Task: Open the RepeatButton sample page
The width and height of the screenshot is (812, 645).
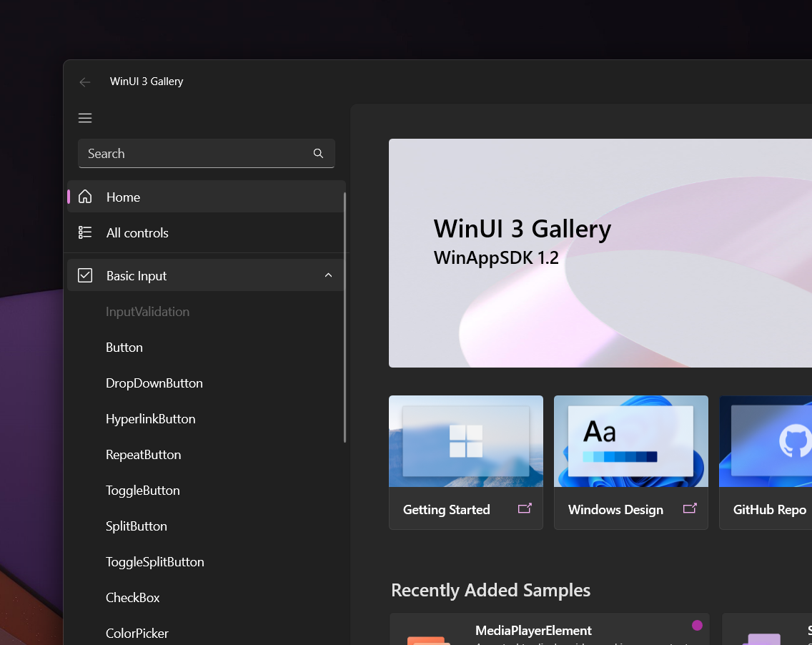Action: pyautogui.click(x=144, y=455)
